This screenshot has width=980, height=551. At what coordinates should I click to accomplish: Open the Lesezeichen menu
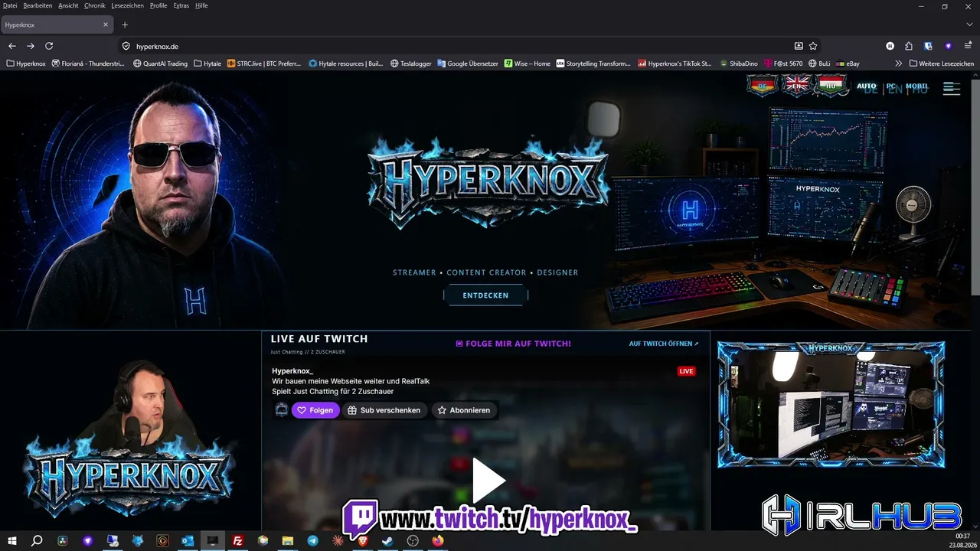(128, 5)
